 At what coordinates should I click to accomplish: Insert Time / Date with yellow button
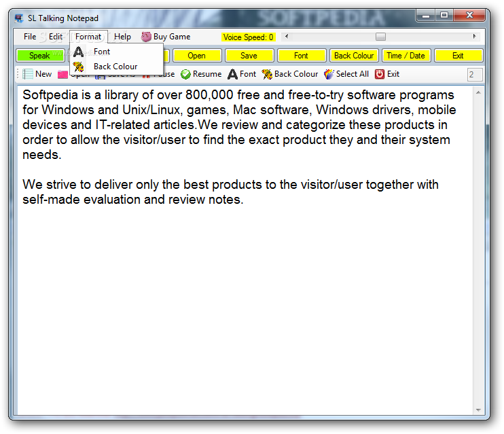pos(406,56)
